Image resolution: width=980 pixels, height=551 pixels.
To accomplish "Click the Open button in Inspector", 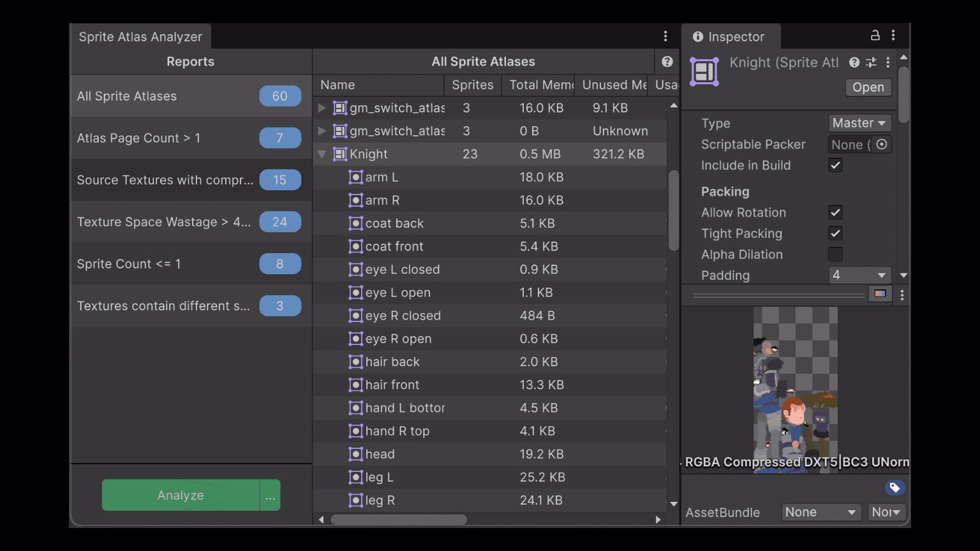I will (868, 87).
